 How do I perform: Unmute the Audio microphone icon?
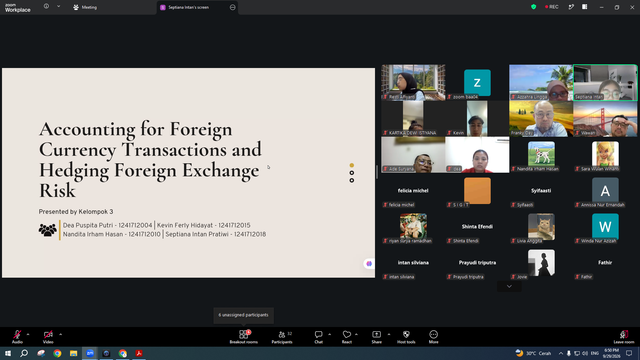click(x=17, y=335)
